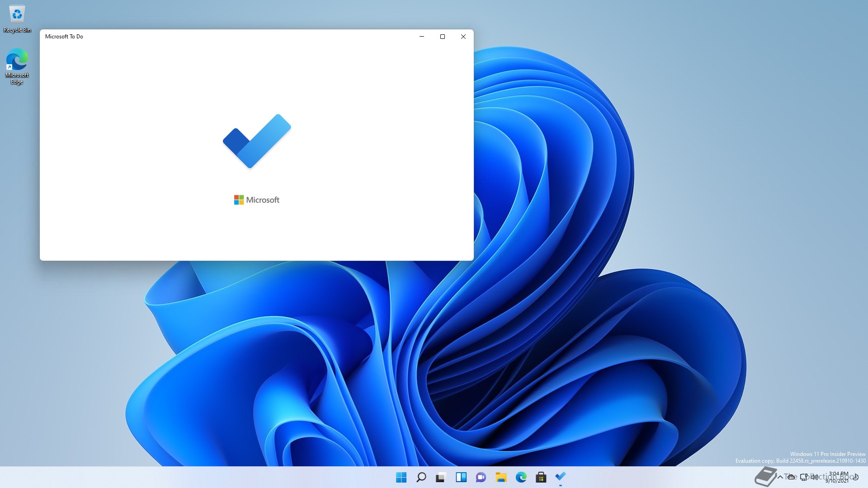The height and width of the screenshot is (488, 868).
Task: Open Microsoft Store from the taskbar
Action: tap(541, 477)
